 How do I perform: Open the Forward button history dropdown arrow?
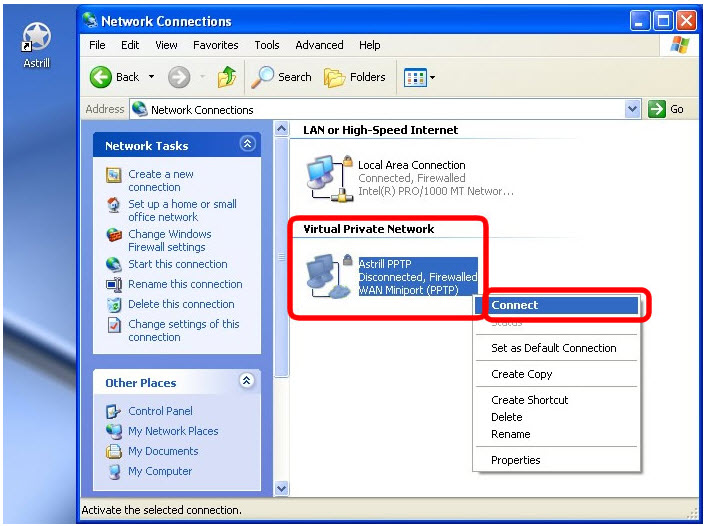(203, 77)
